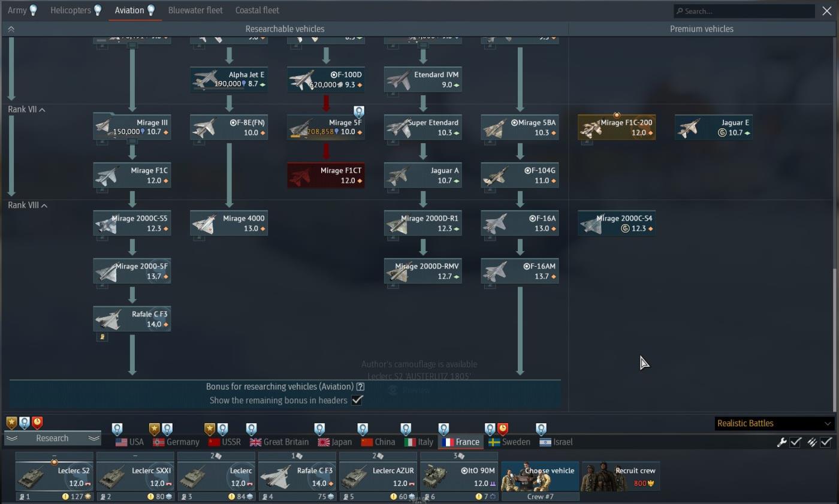
Task: Choose the Jaguar A aircraft
Action: 423,175
